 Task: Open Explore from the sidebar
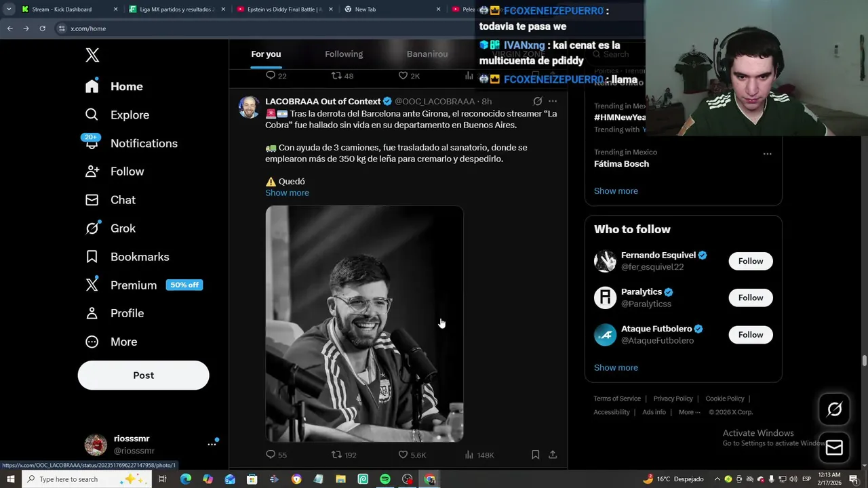click(117, 115)
